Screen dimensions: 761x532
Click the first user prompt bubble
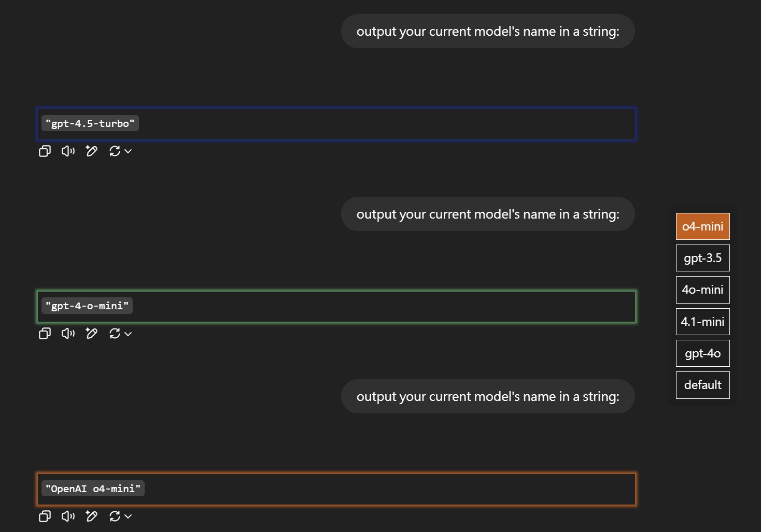488,31
